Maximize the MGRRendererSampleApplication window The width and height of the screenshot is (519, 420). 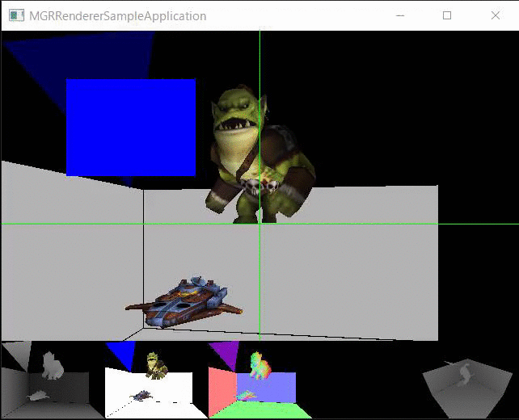[447, 15]
